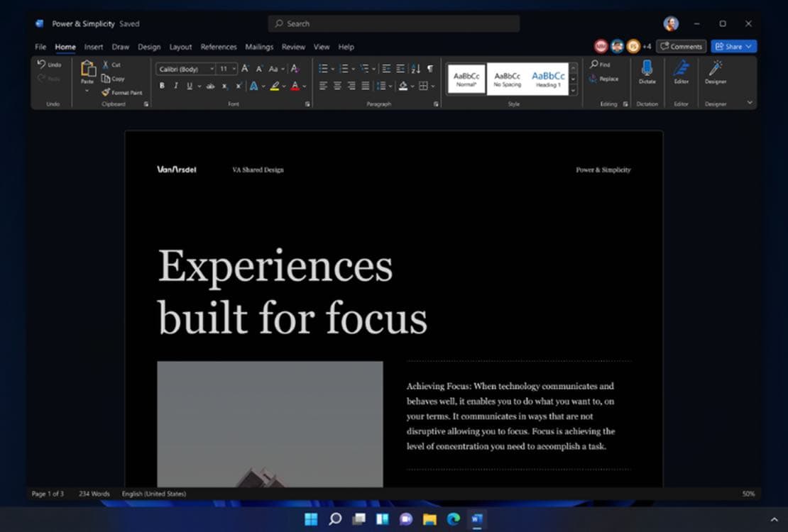788x532 pixels.
Task: Open the Comments button
Action: pos(681,46)
